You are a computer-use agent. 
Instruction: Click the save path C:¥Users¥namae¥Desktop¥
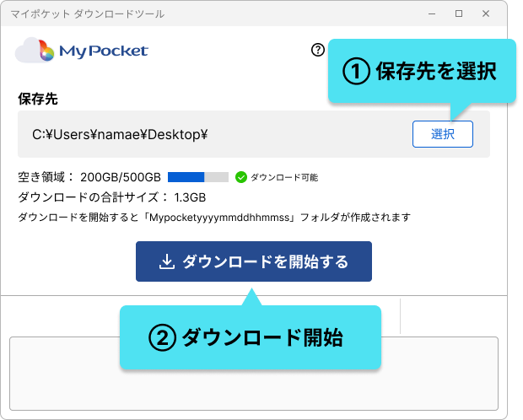120,134
